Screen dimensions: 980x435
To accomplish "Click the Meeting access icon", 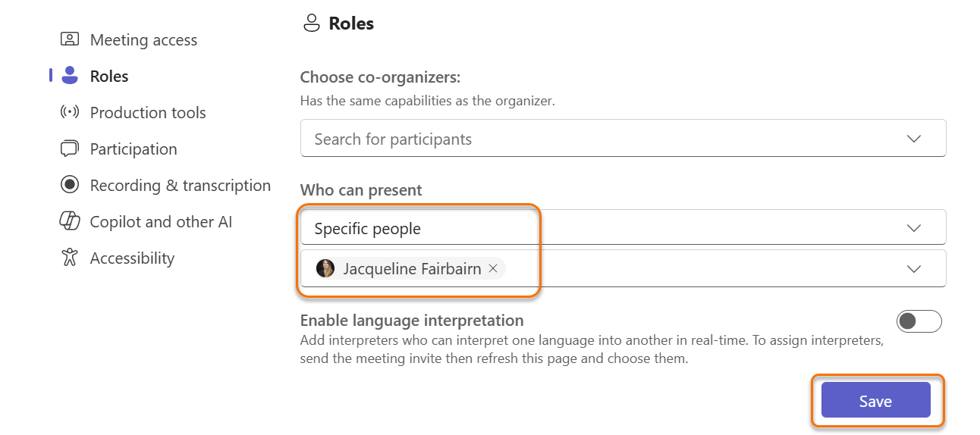I will tap(70, 39).
